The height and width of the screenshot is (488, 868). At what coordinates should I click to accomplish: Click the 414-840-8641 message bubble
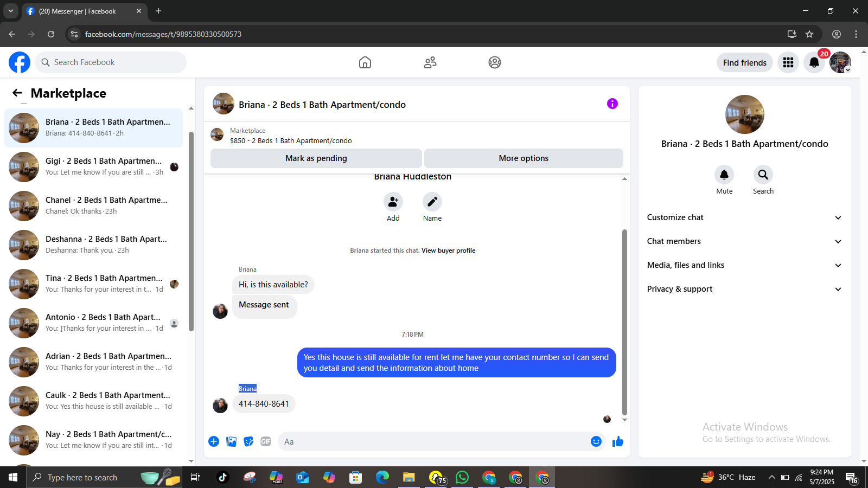[x=264, y=404]
